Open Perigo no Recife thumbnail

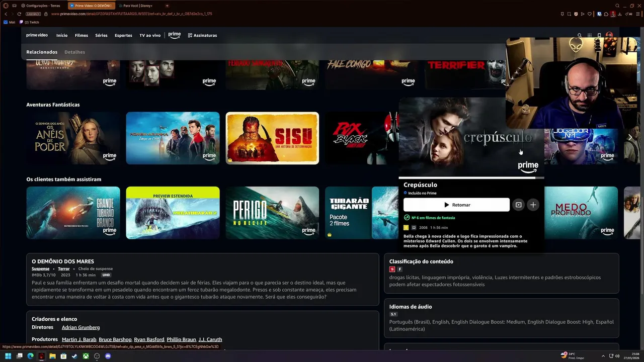(272, 213)
